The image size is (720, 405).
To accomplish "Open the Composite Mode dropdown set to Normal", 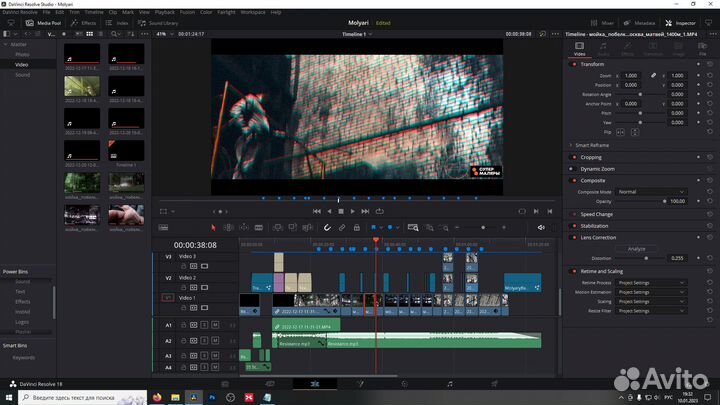I will 650,191.
